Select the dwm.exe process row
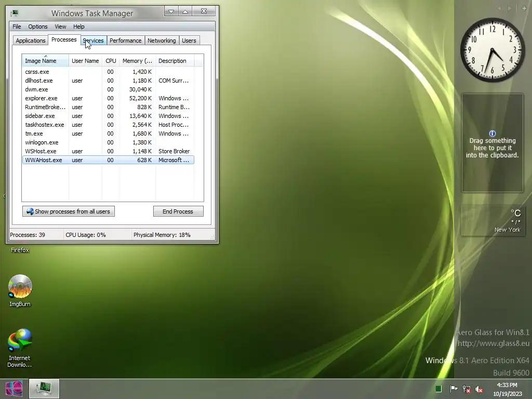Screen dimensions: 532x399 (x=108, y=89)
